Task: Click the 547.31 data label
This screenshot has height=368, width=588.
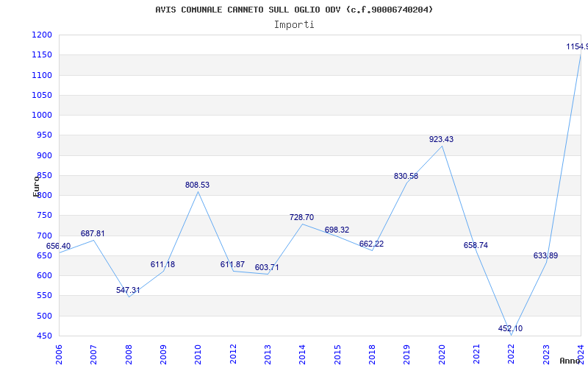Action: coord(128,290)
